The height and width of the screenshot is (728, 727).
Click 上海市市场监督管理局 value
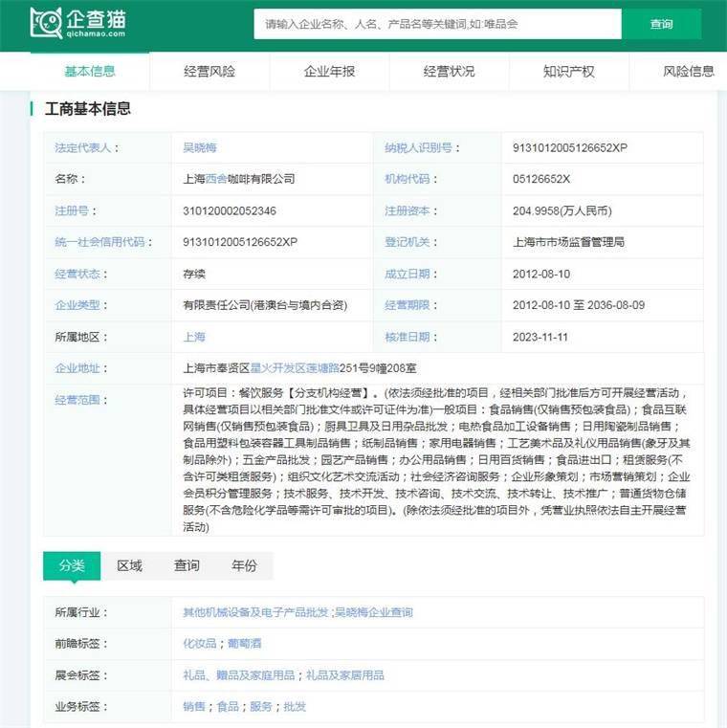[568, 242]
